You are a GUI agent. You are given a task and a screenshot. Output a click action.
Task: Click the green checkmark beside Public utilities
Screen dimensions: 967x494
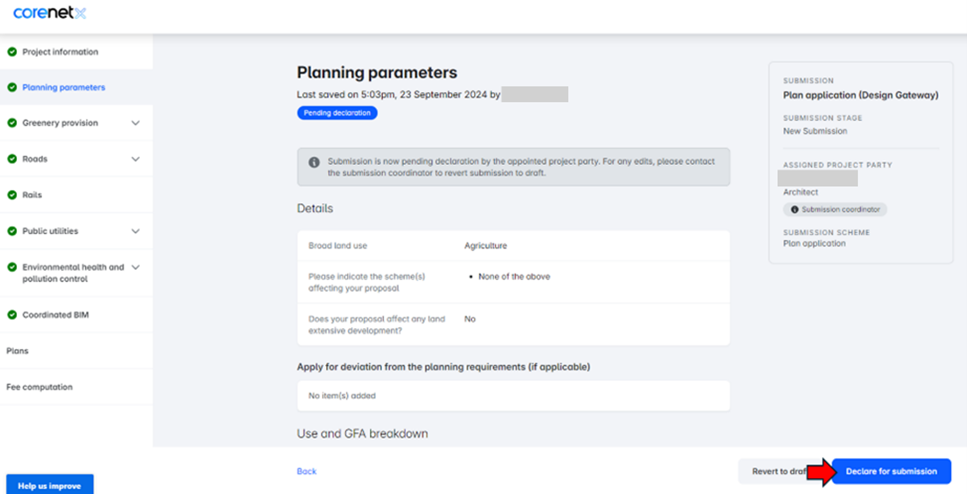tap(12, 231)
